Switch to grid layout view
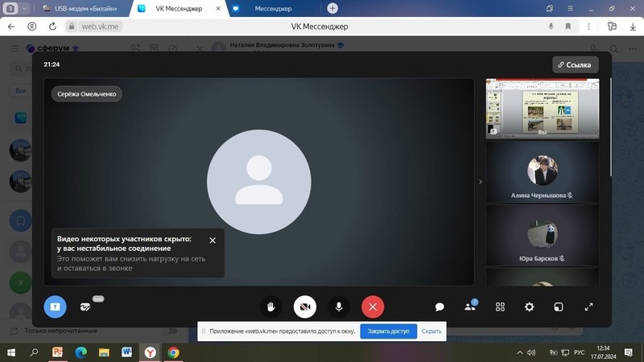 500,306
